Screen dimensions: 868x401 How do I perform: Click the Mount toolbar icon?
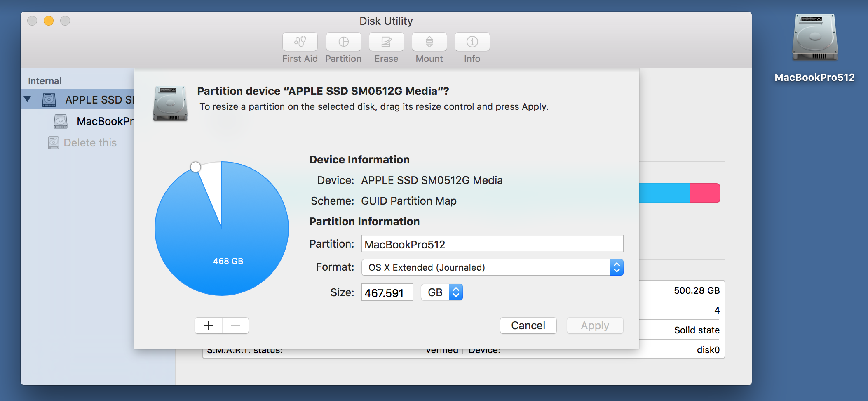click(x=429, y=42)
